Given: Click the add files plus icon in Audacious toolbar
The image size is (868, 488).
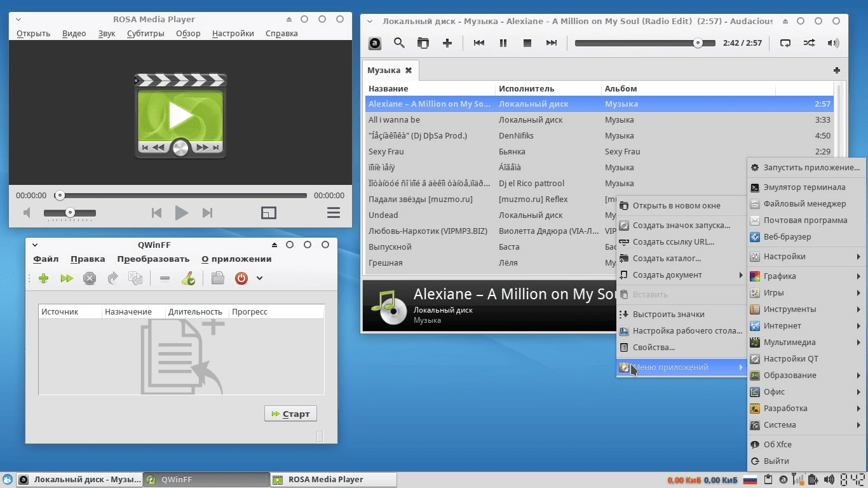Looking at the screenshot, I should coord(447,43).
